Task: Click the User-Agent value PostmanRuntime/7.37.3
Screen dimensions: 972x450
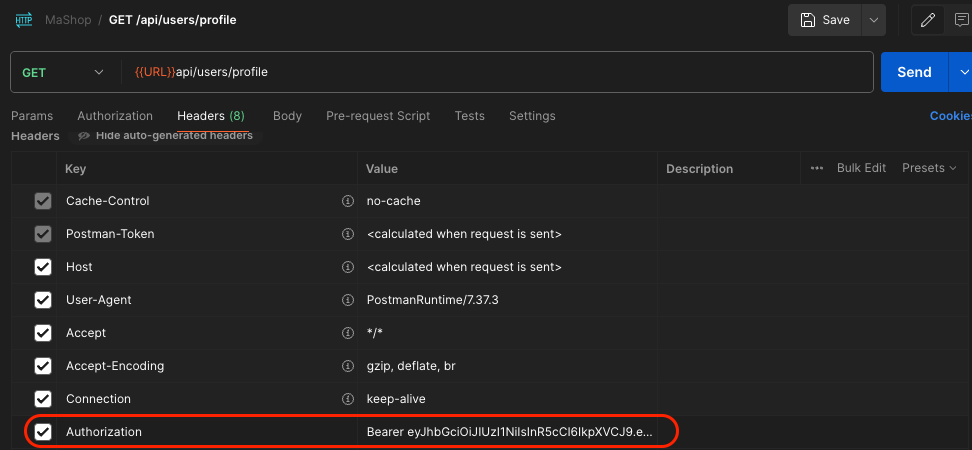Action: [433, 300]
